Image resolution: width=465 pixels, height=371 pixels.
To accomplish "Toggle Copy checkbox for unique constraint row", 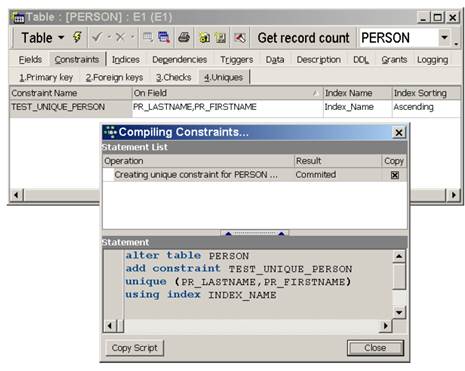I will click(x=395, y=175).
